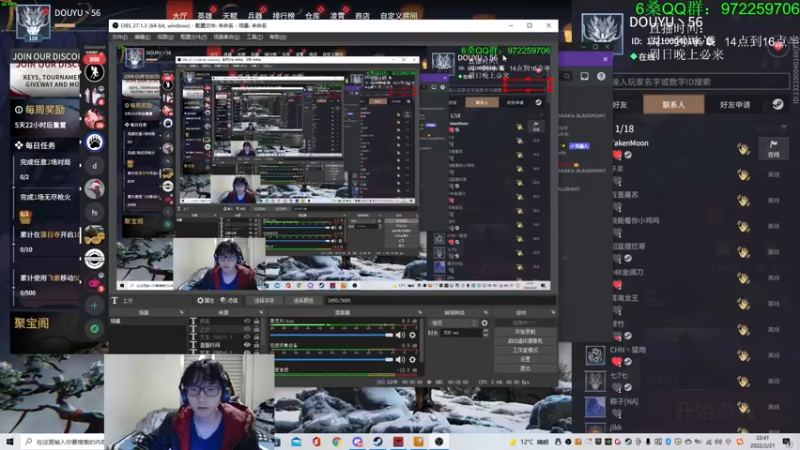Switch to the 联系人 tab
Image resolution: width=800 pixels, height=450 pixels.
tap(673, 105)
